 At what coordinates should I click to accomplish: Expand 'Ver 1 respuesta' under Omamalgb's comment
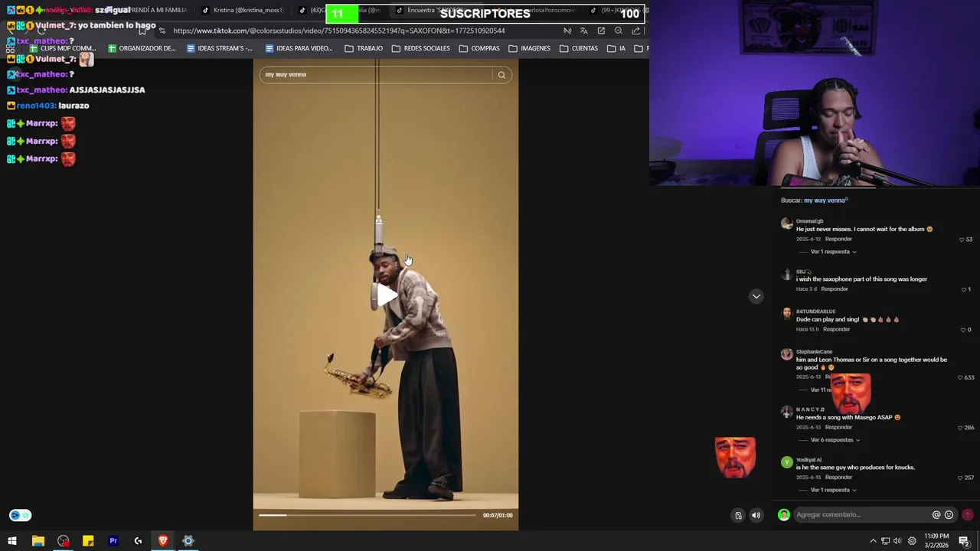(833, 252)
